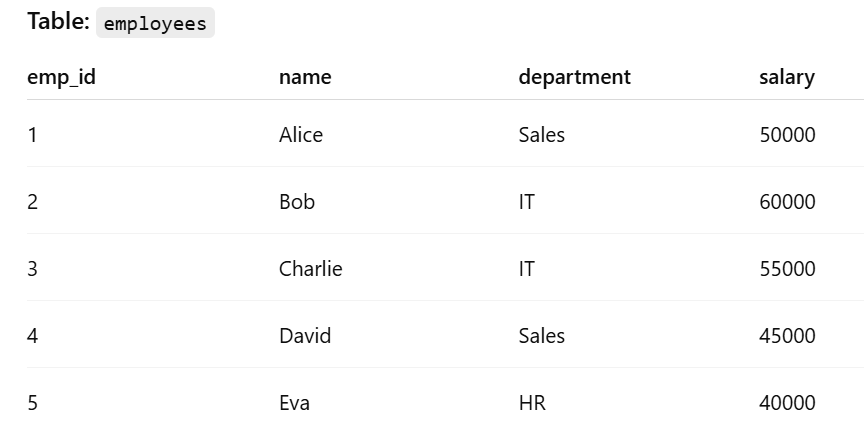Select Alice's Sales department cell
Screen dimensions: 864x444
pyautogui.click(x=542, y=135)
